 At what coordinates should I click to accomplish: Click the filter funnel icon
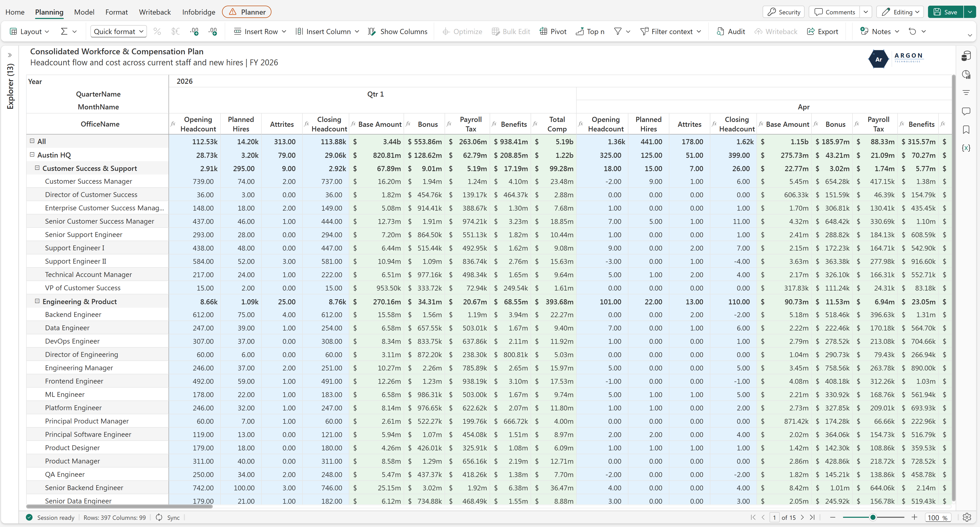pos(618,32)
